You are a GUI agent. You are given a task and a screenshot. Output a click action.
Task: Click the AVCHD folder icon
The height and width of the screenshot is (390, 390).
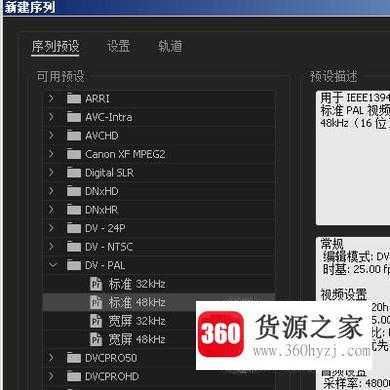coord(74,135)
